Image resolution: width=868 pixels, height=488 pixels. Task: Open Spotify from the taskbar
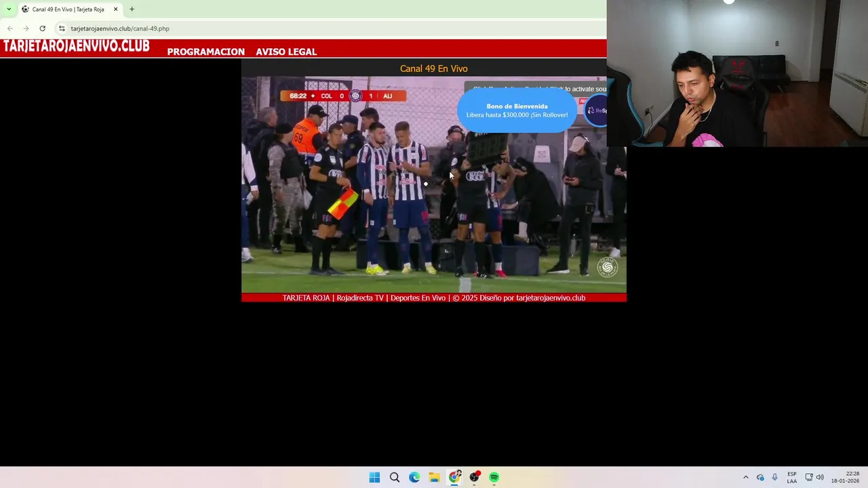[494, 477]
